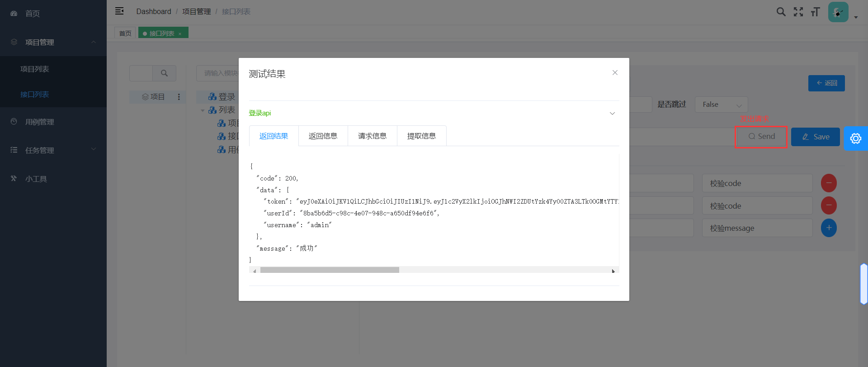
Task: Collapse the 列表 tree node arrow
Action: tap(203, 110)
